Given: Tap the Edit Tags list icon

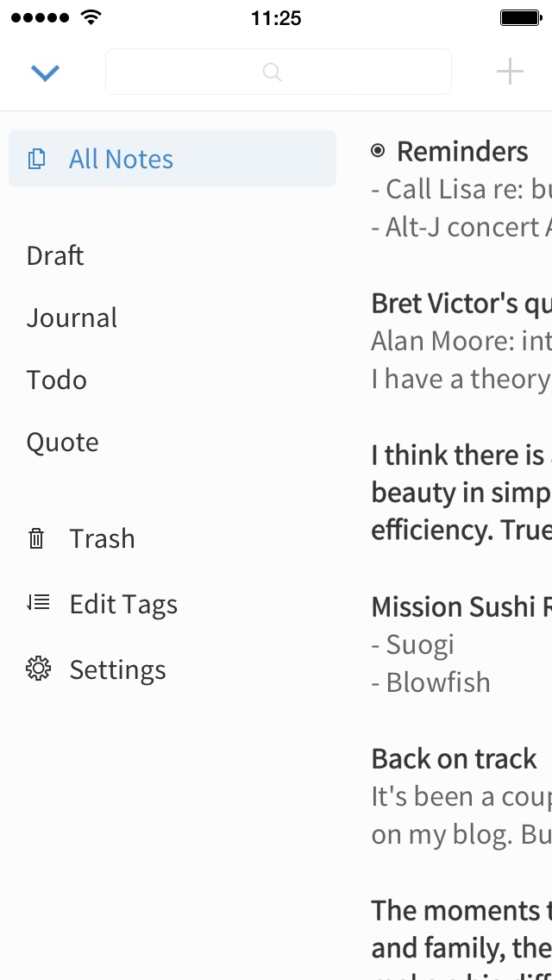Looking at the screenshot, I should tap(38, 602).
